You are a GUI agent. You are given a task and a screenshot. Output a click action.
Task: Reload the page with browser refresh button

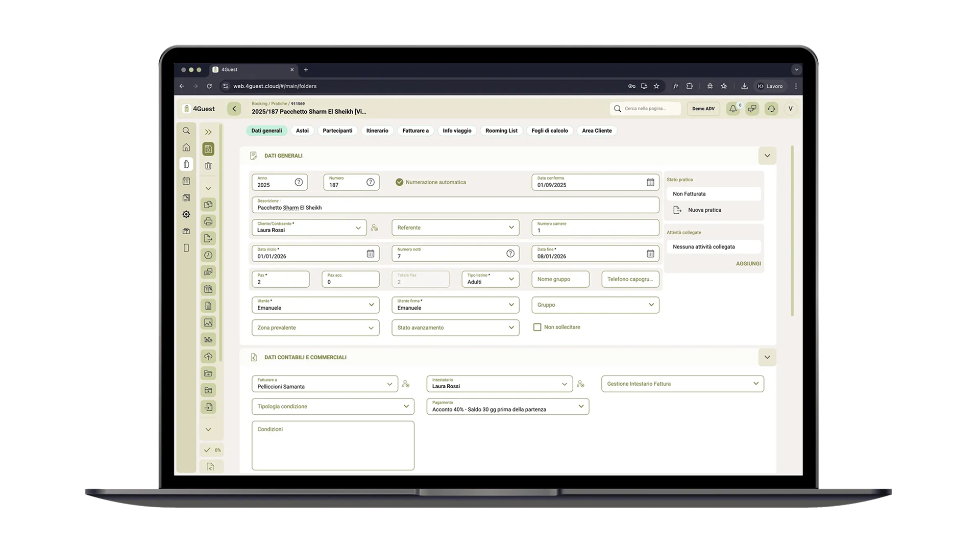click(209, 86)
